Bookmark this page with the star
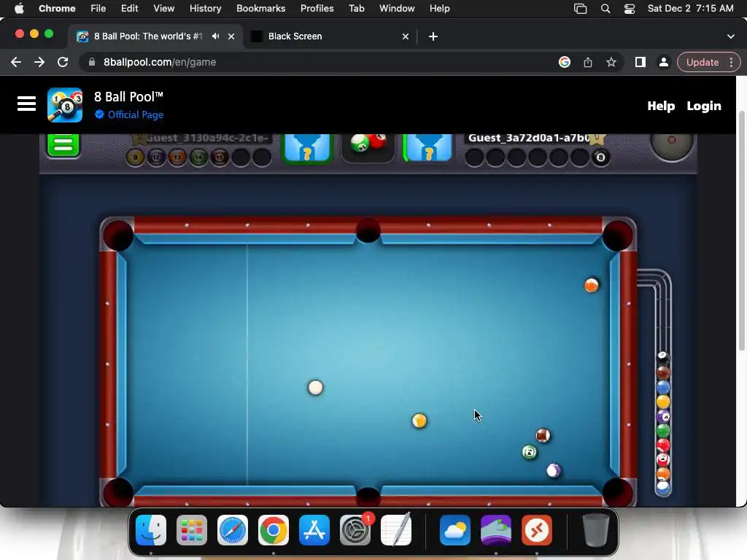The height and width of the screenshot is (560, 747). click(611, 62)
